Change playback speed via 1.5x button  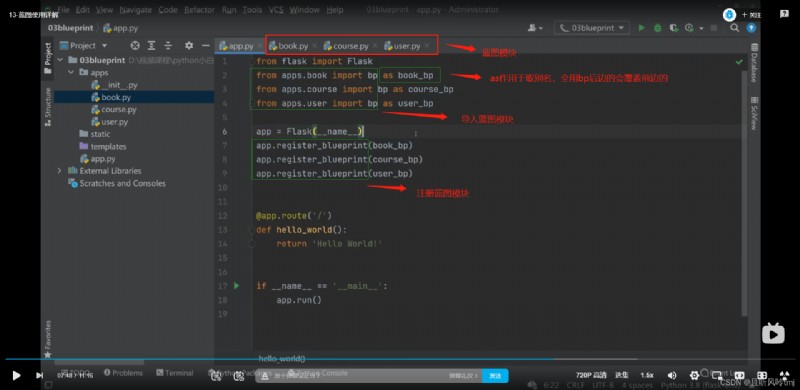[647, 376]
